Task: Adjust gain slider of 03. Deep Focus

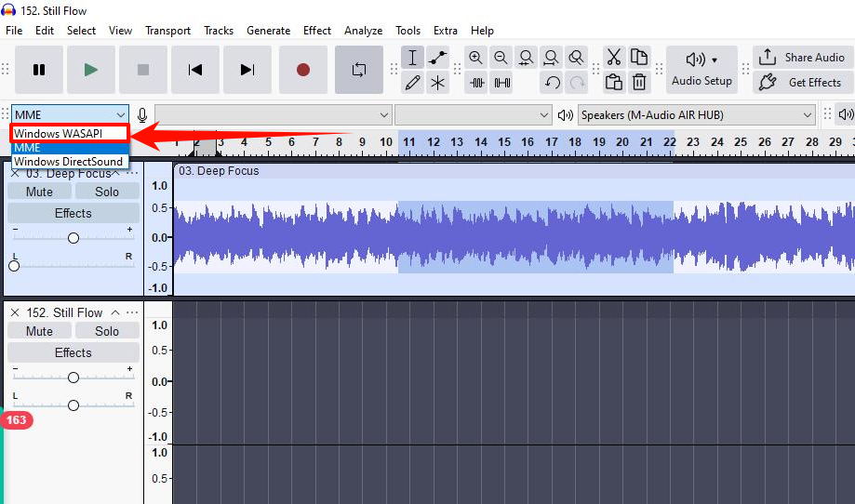Action: click(73, 238)
